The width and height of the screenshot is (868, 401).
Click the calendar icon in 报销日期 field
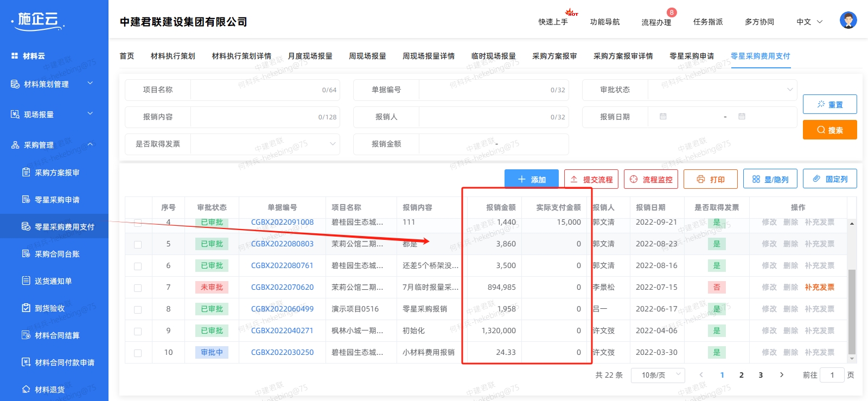pyautogui.click(x=663, y=117)
